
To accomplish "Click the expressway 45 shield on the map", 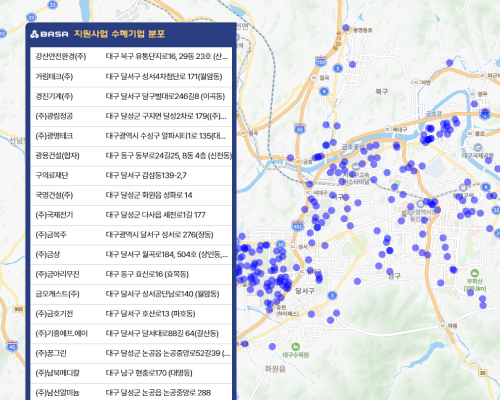I will point(12,346).
